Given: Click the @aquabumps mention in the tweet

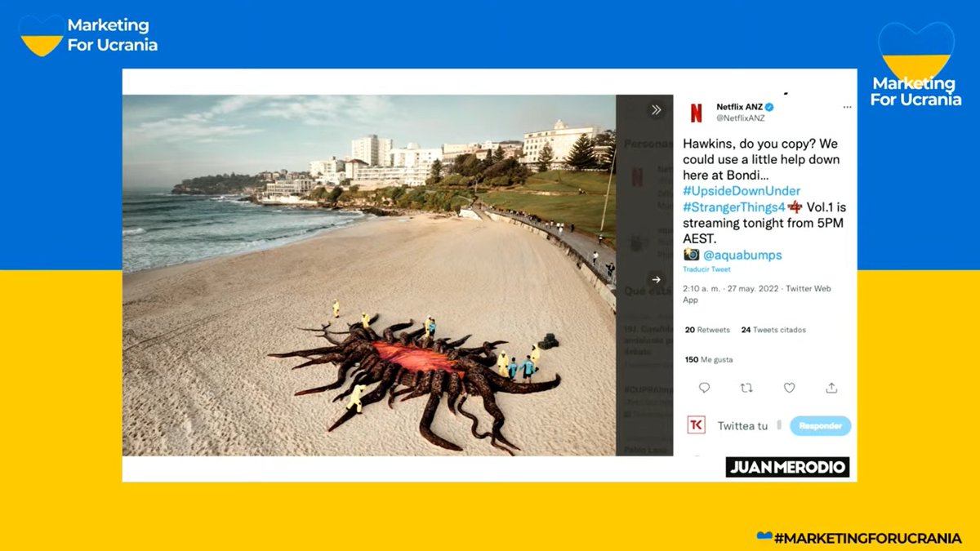Looking at the screenshot, I should point(744,255).
